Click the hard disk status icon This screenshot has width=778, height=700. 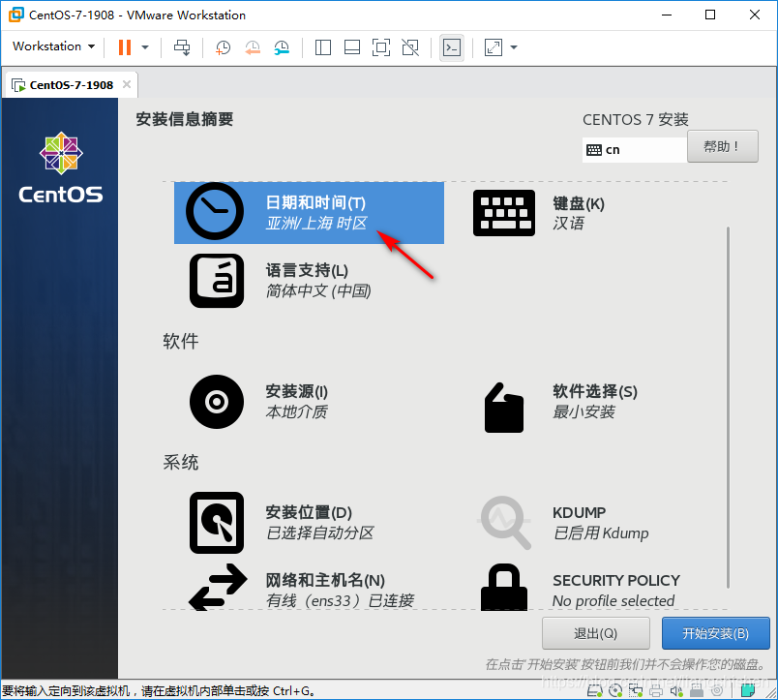pyautogui.click(x=594, y=691)
